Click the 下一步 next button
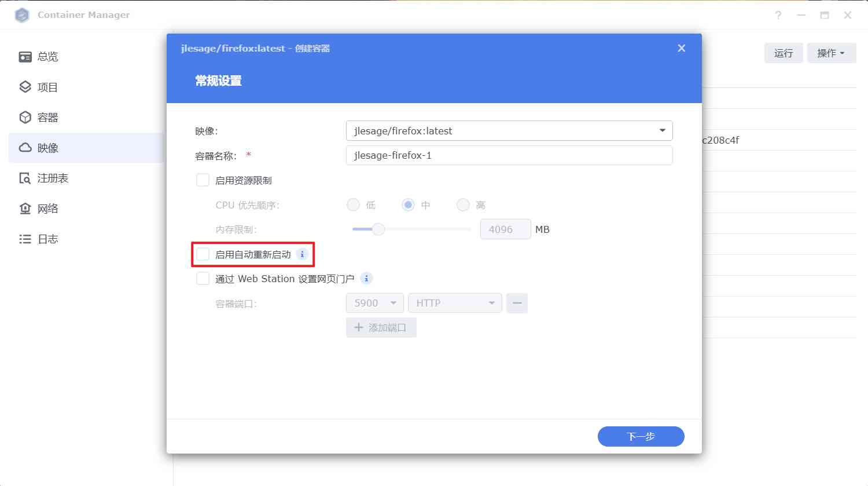This screenshot has height=486, width=868. pyautogui.click(x=641, y=436)
